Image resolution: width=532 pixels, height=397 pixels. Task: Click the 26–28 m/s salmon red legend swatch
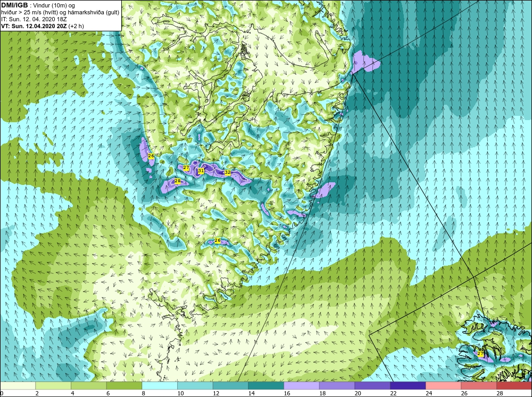pos(479,385)
